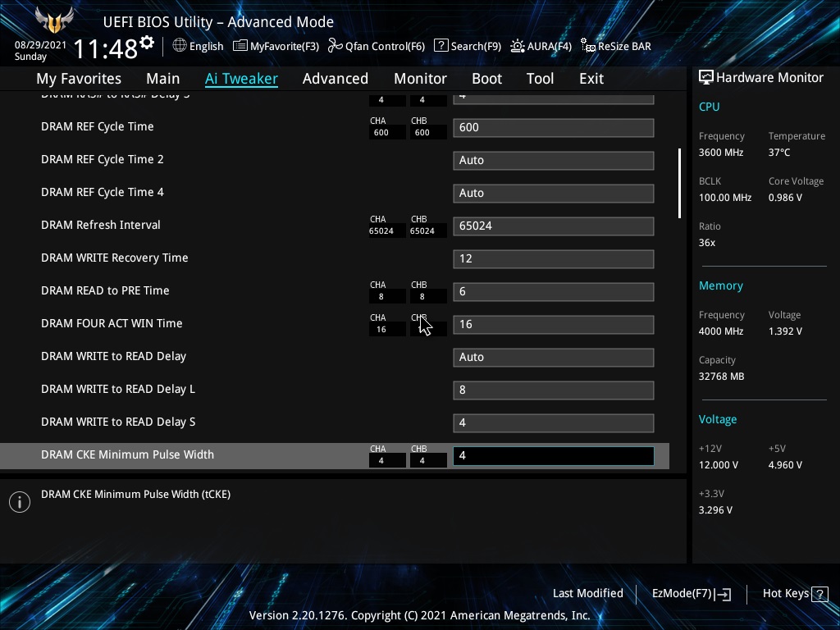
Task: Select DRAM REF Cycle Time label
Action: [x=98, y=126]
